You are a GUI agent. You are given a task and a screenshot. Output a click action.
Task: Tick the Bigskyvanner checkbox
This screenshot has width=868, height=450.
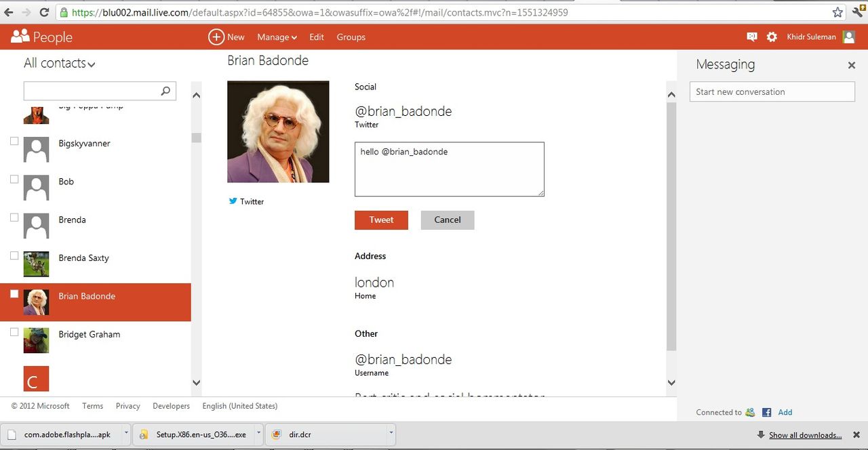pos(14,141)
